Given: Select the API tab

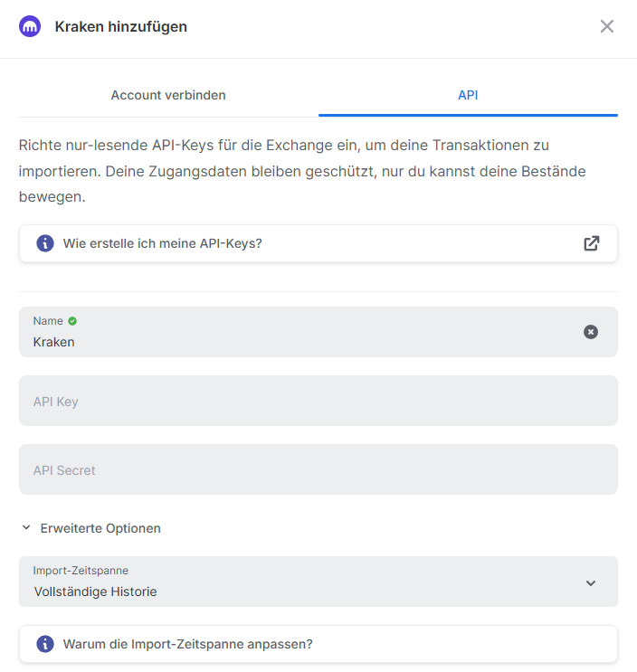Looking at the screenshot, I should (x=468, y=95).
